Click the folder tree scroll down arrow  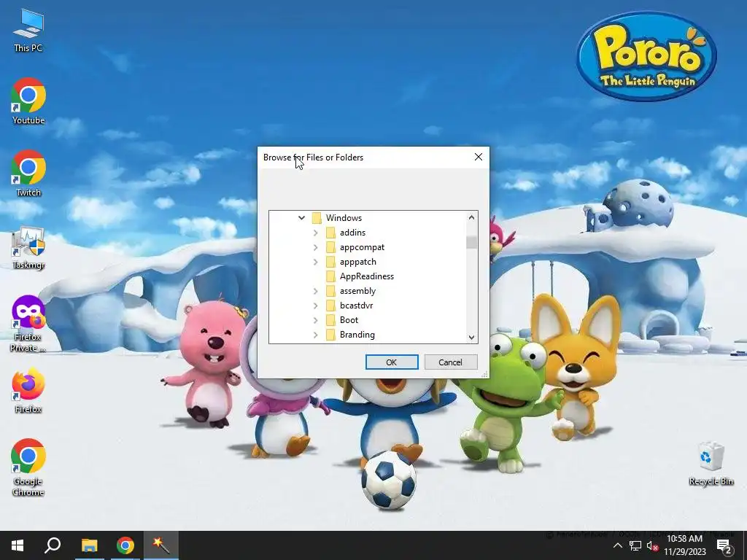[472, 337]
